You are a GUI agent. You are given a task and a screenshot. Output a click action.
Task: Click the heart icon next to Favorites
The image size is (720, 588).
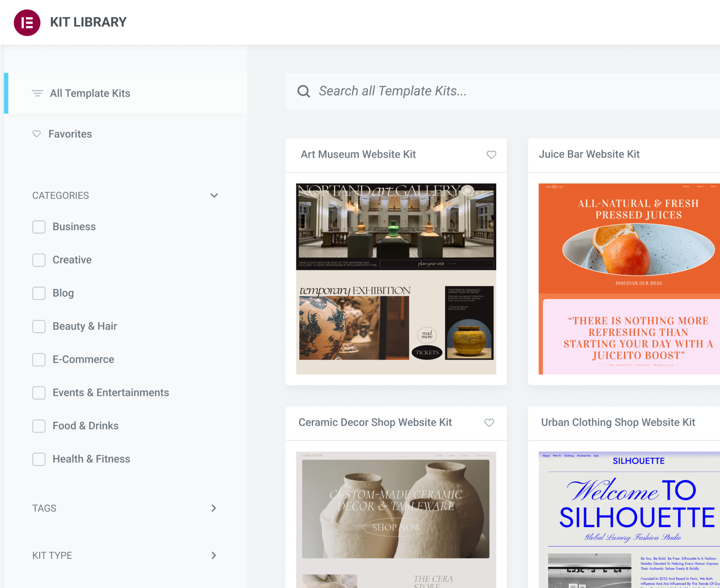click(x=36, y=134)
